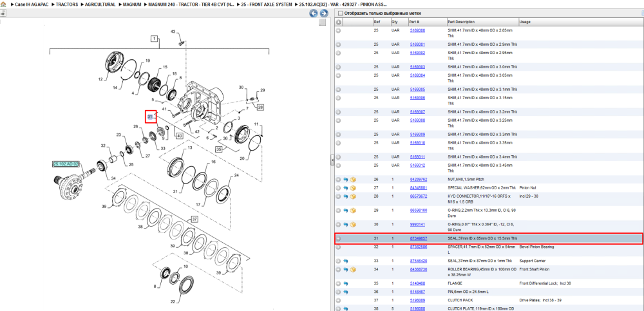
Task: Open the part number link for SHIM 3.1mm Thk
Action: (417, 89)
